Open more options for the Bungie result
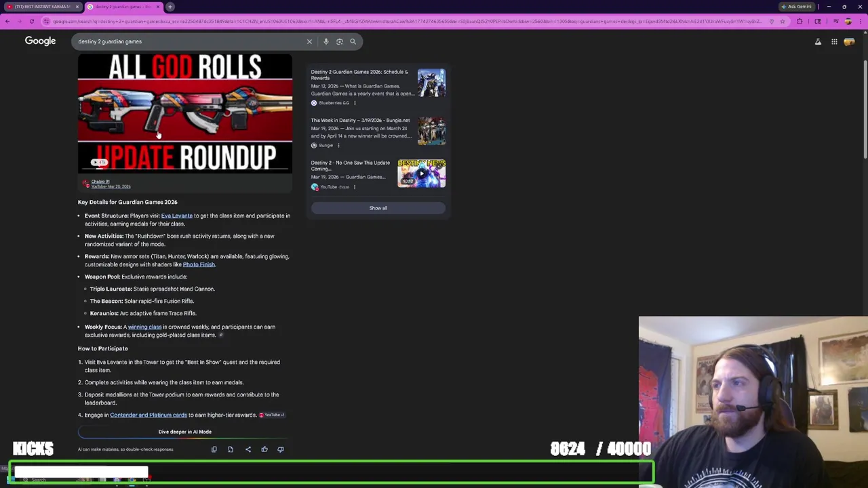 [338, 145]
